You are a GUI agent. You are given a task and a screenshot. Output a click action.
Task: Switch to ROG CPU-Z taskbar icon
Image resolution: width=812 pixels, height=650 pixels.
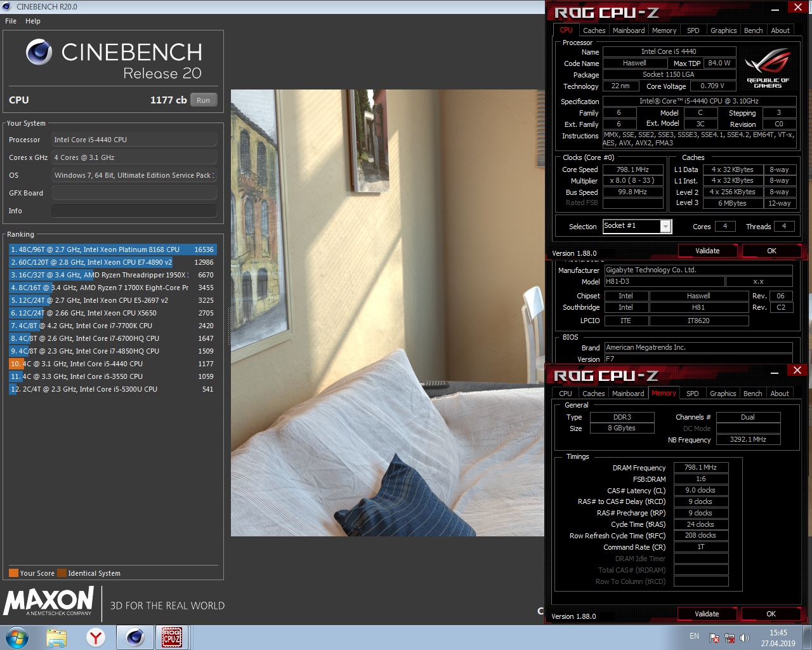(172, 637)
